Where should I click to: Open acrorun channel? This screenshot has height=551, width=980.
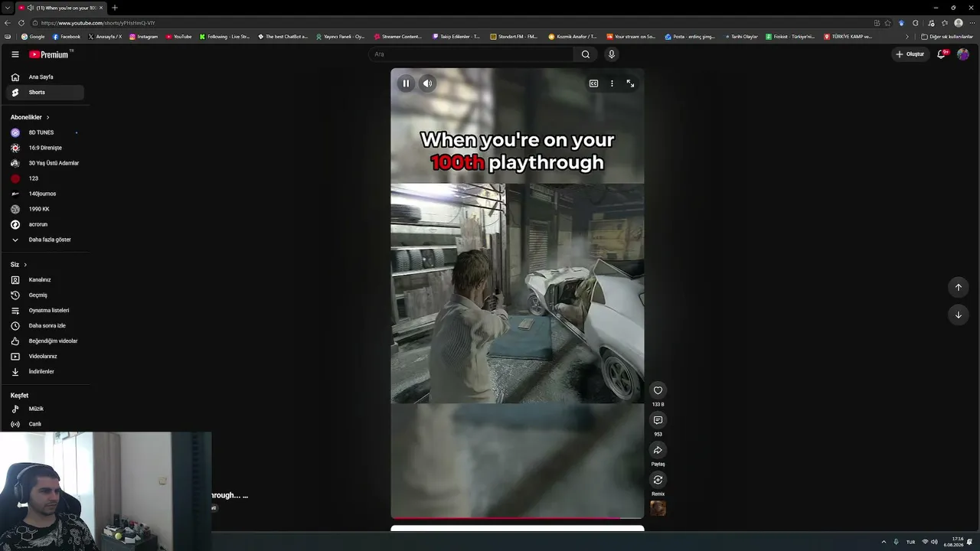click(45, 224)
